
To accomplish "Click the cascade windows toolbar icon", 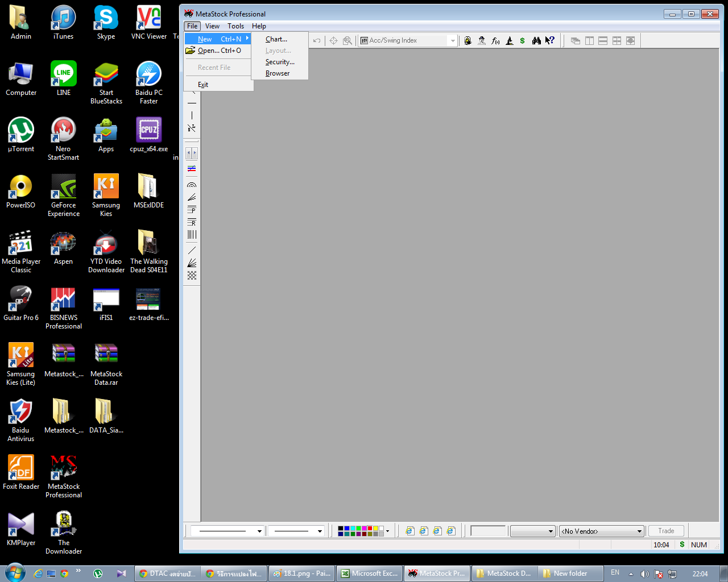I will pos(576,40).
